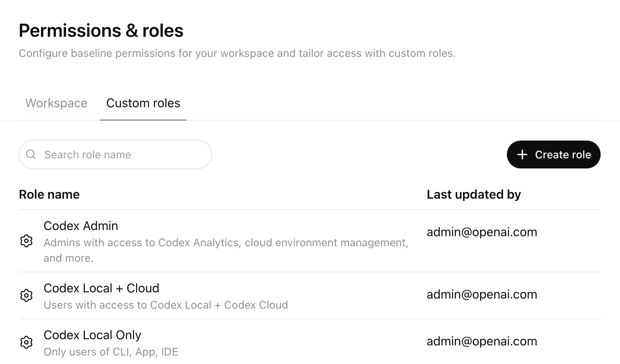The width and height of the screenshot is (620, 364).
Task: Select the Codex Local + Cloud table row
Action: click(271, 295)
